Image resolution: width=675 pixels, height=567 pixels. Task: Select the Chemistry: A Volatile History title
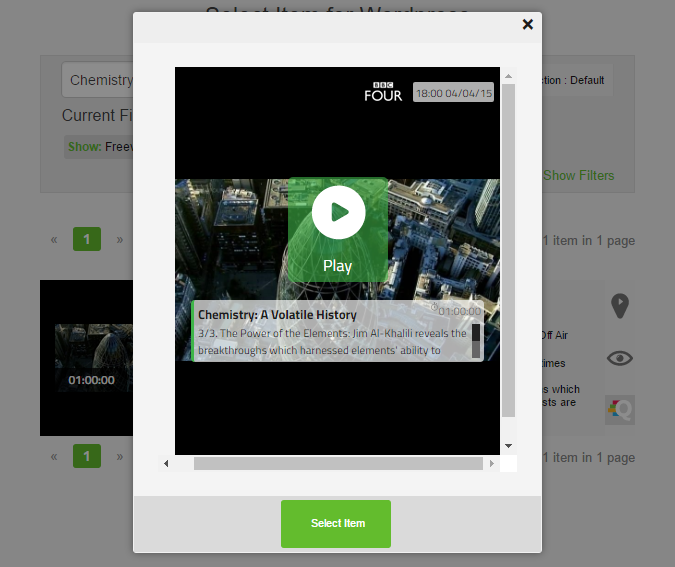(x=277, y=315)
